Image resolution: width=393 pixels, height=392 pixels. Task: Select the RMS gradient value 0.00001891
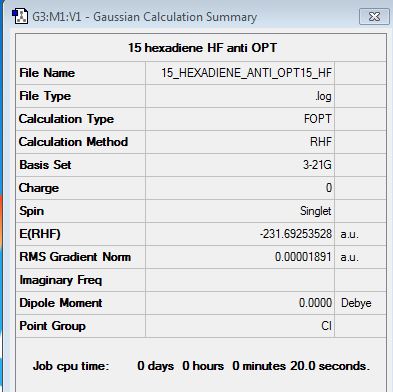pos(303,257)
